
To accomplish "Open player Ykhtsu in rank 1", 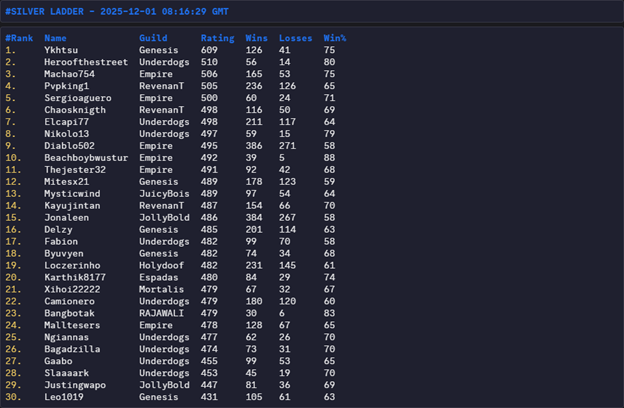I will coord(60,50).
